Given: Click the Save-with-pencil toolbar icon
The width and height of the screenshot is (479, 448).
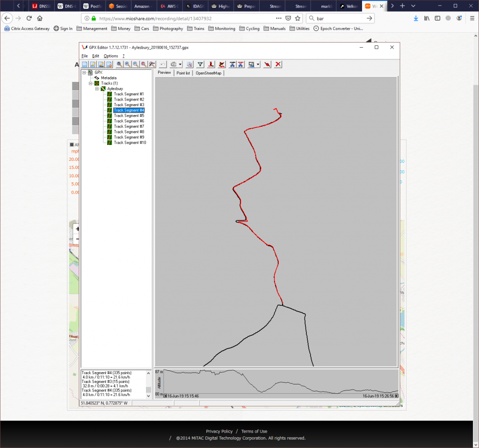Looking at the screenshot, I should coord(101,65).
